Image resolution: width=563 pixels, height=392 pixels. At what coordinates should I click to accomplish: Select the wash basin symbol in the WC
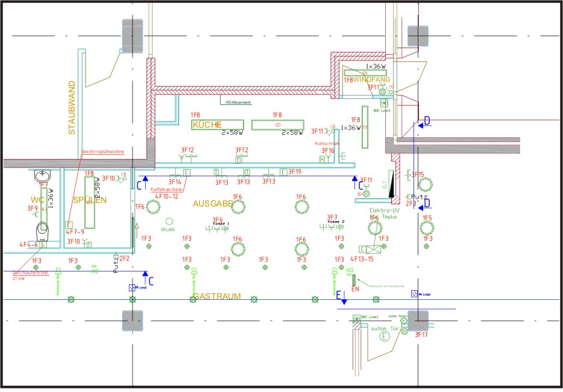tap(42, 175)
